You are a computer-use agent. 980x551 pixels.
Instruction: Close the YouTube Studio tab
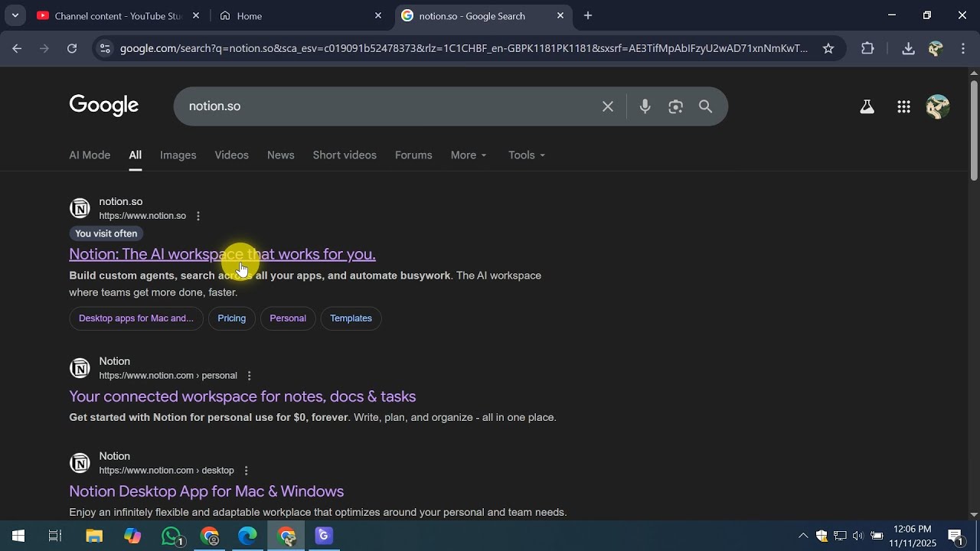click(x=196, y=15)
